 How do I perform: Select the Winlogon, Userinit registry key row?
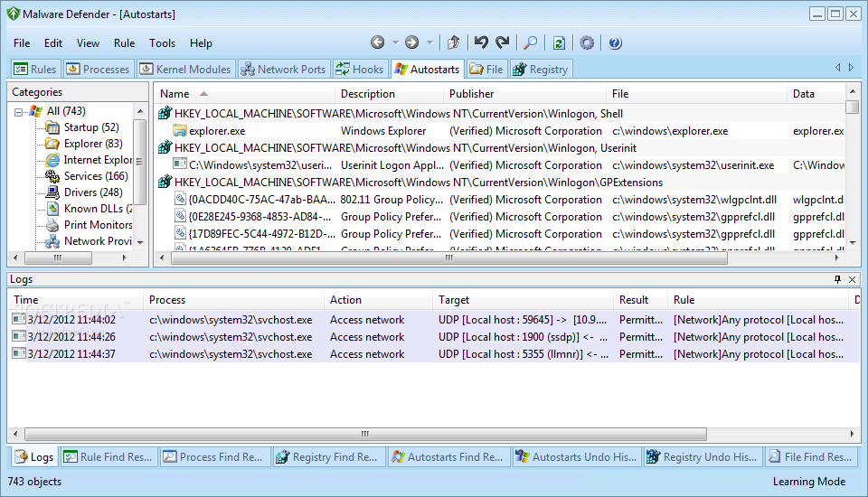tap(500, 148)
